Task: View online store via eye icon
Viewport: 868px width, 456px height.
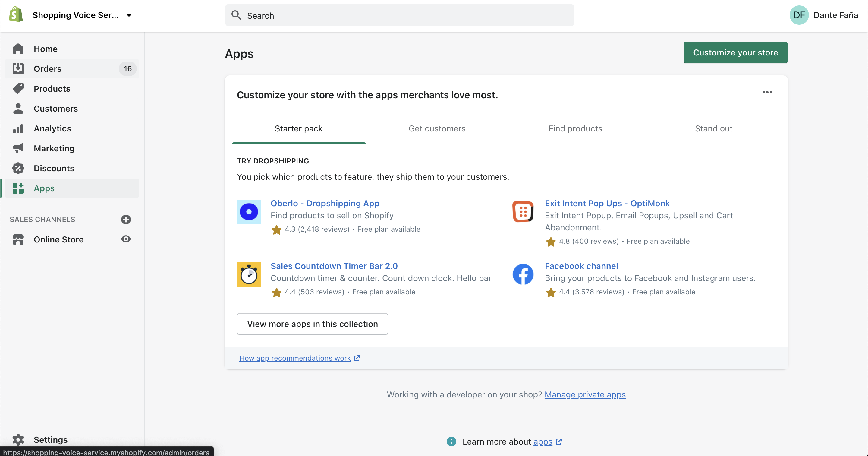Action: pyautogui.click(x=126, y=239)
